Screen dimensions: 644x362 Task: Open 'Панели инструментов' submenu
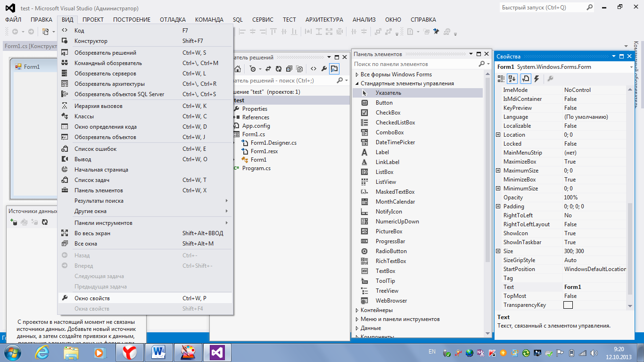point(145,223)
